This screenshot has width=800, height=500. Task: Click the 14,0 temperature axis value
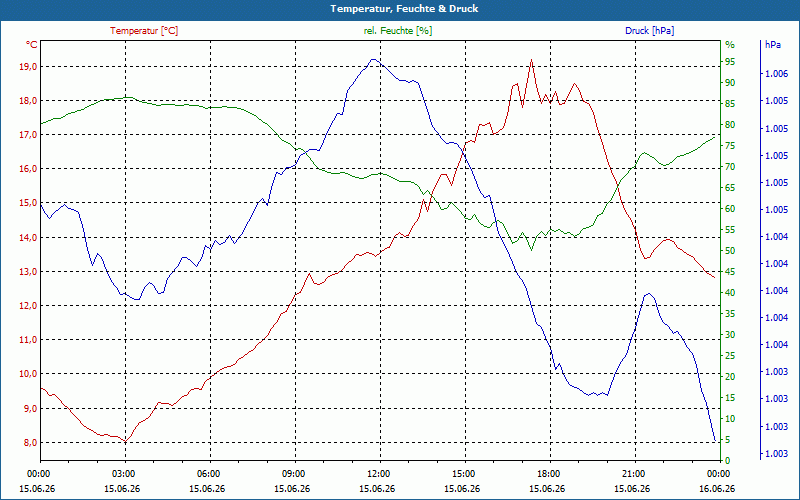[28, 237]
